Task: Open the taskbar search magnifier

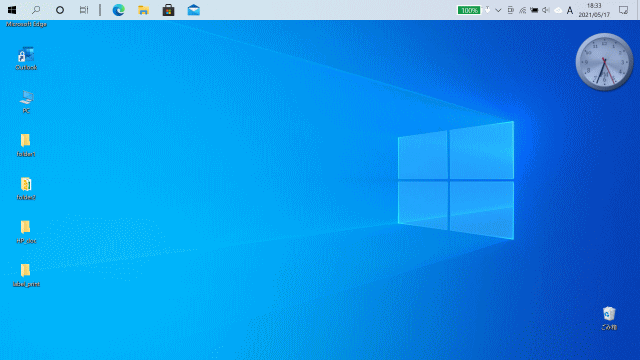Action: pyautogui.click(x=36, y=10)
